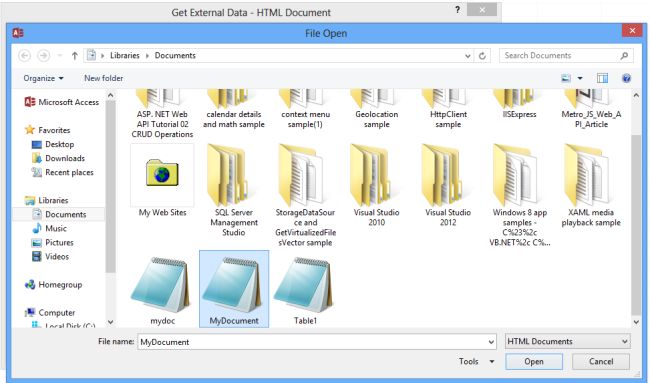The width and height of the screenshot is (650, 383).
Task: Select the Visual Studio 2012 folder
Action: pyautogui.click(x=448, y=186)
